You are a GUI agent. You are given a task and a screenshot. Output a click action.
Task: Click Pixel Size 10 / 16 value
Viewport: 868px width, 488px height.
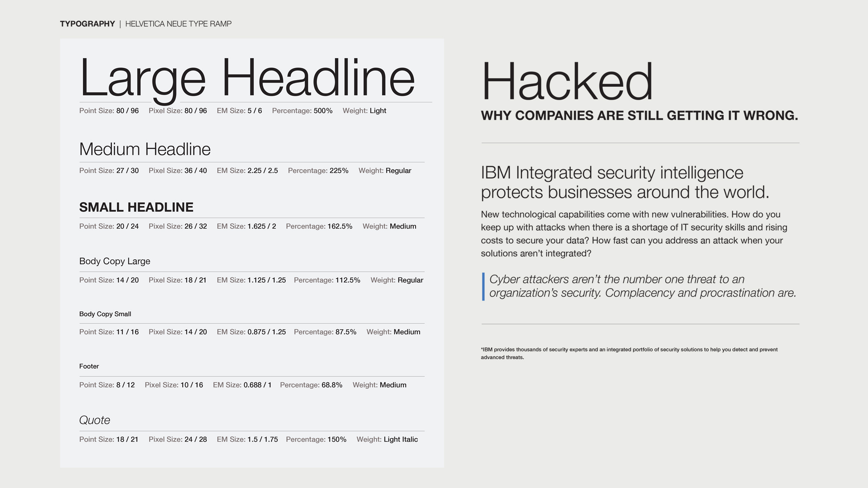point(192,385)
